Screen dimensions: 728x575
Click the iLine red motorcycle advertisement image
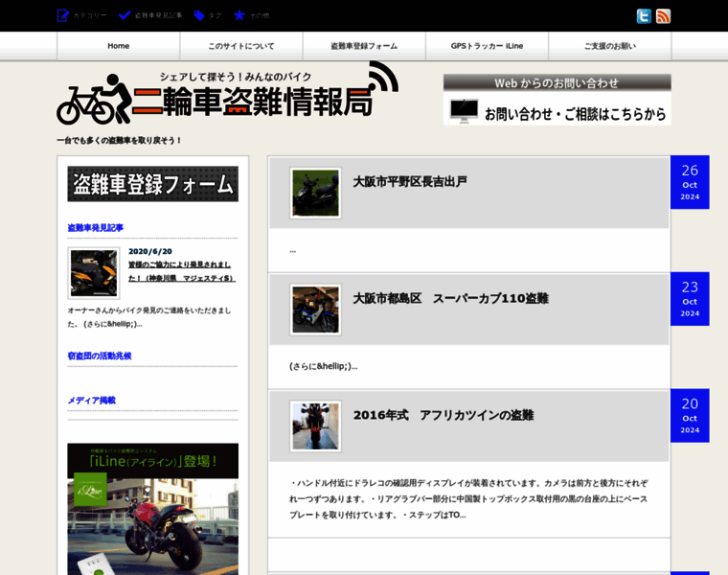[152, 508]
